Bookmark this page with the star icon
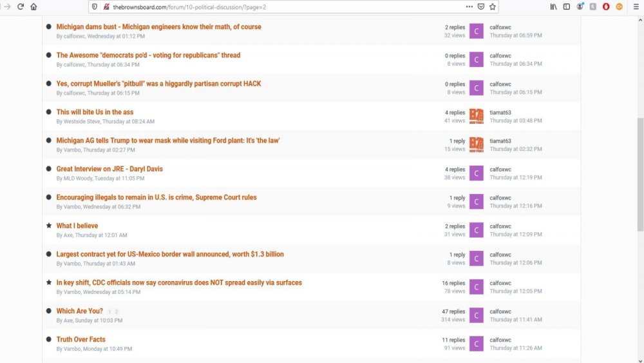The width and height of the screenshot is (644, 363). 493,6
